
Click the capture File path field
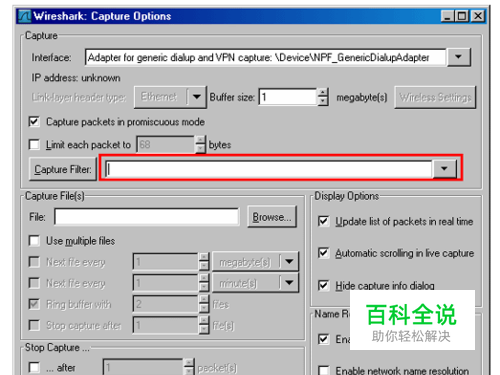coord(147,217)
